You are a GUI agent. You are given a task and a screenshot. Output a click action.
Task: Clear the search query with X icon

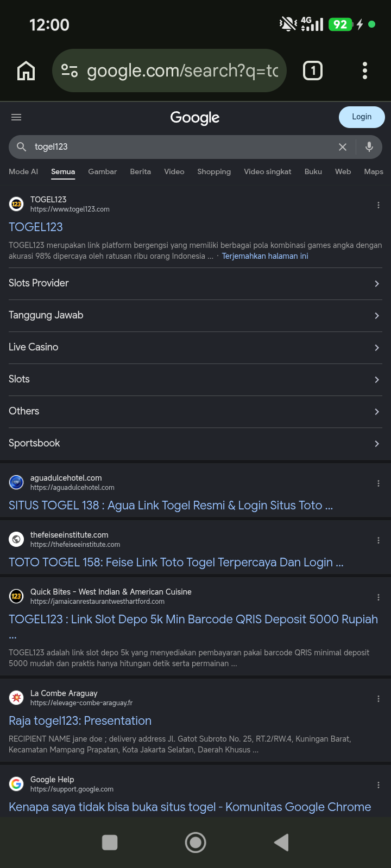[x=343, y=147]
